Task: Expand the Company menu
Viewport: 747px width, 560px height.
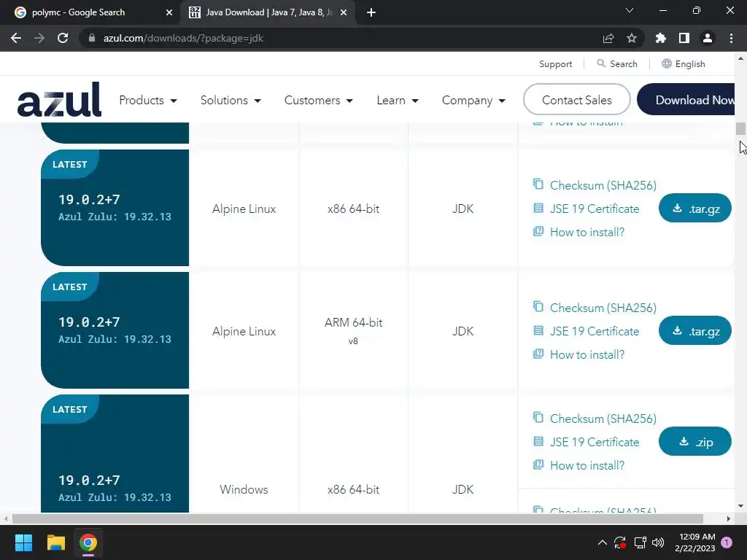Action: 473,100
